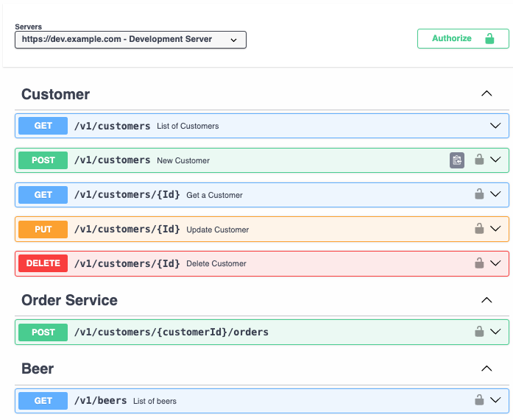This screenshot has width=513, height=420.
Task: Collapse the Beer section using its arrow
Action: click(486, 369)
